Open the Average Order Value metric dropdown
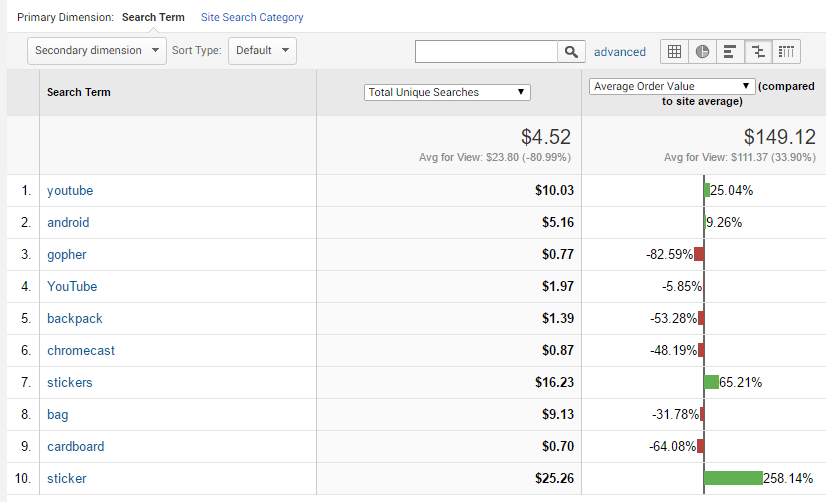This screenshot has height=502, width=826. coord(672,86)
